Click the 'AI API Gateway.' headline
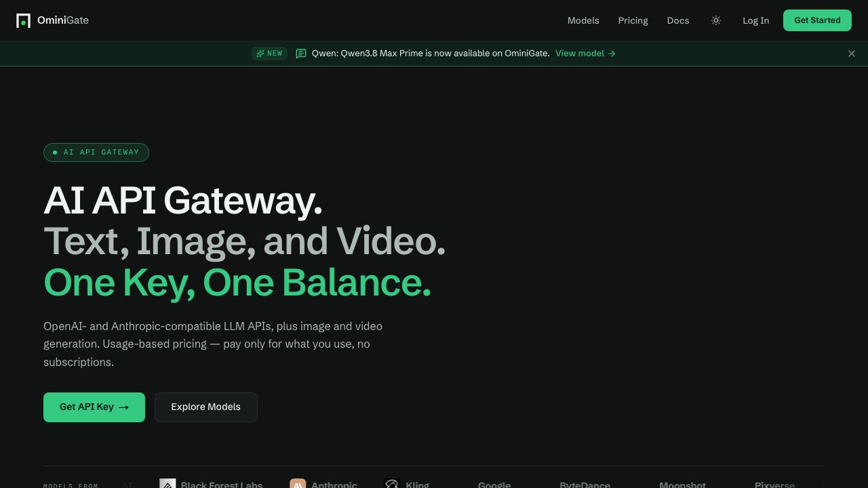868x488 pixels. pos(183,201)
